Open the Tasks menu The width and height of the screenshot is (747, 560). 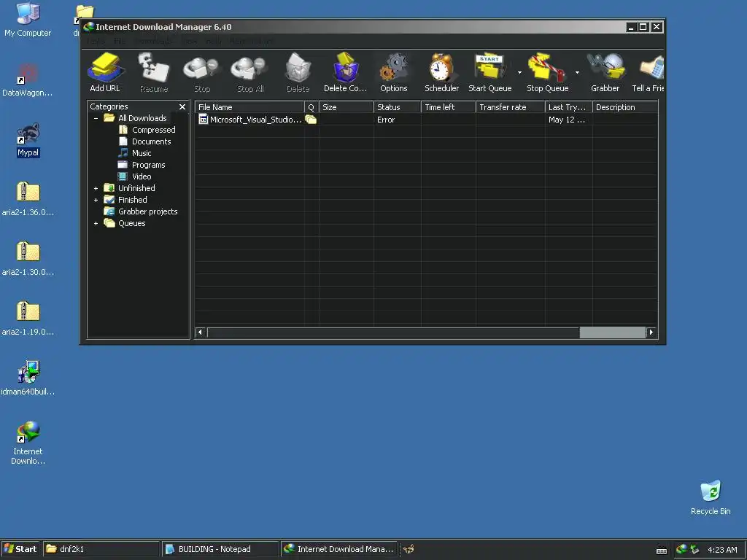point(96,41)
